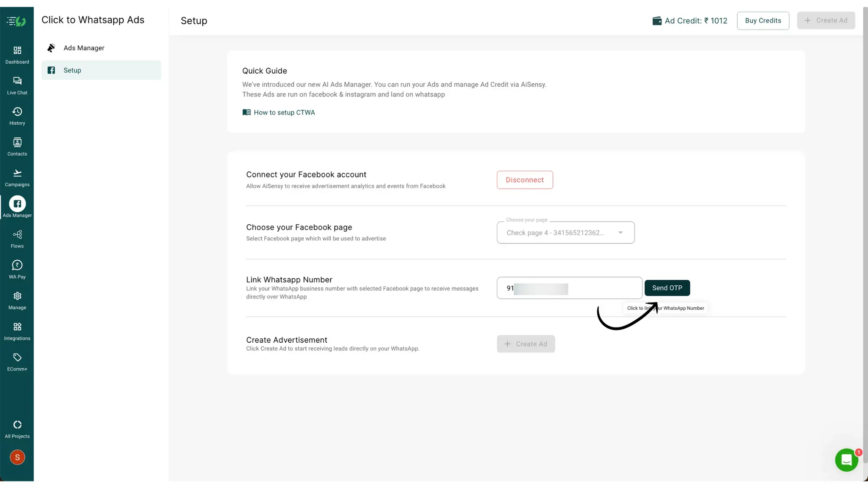Open the Intercom chat bubble
This screenshot has width=868, height=488.
point(846,460)
